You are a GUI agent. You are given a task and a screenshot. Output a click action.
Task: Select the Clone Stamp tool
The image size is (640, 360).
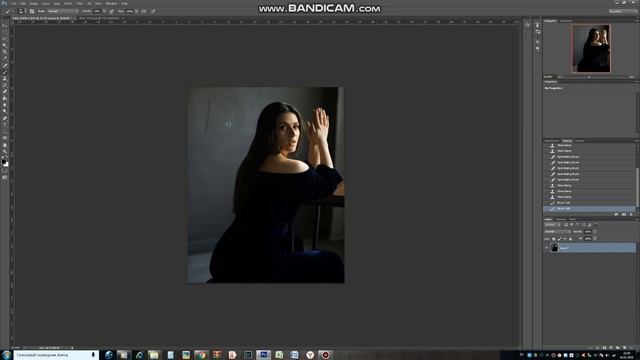(x=5, y=78)
